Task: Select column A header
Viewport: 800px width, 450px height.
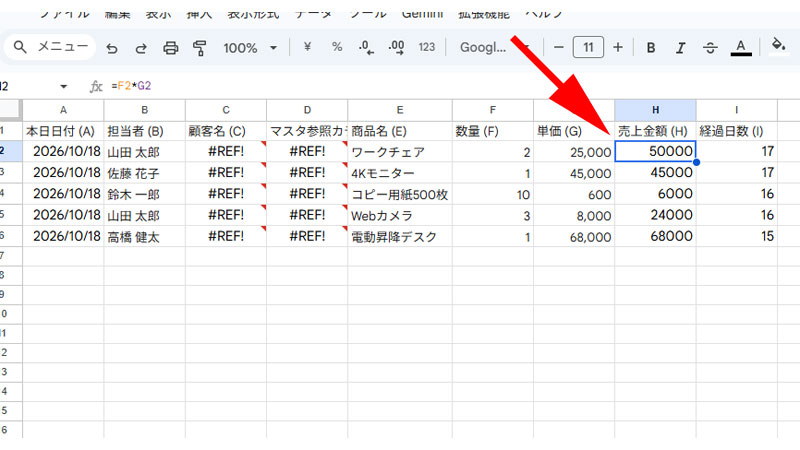Action: tap(63, 110)
